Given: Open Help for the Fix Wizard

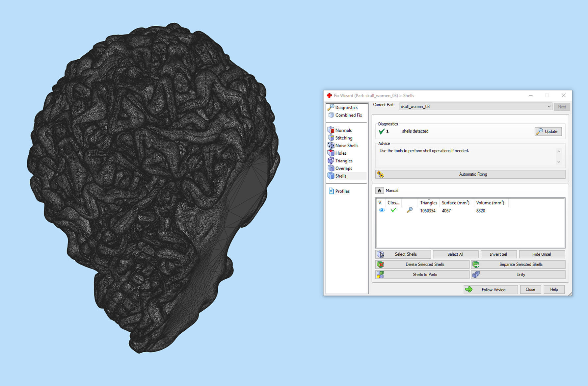Looking at the screenshot, I should [554, 290].
